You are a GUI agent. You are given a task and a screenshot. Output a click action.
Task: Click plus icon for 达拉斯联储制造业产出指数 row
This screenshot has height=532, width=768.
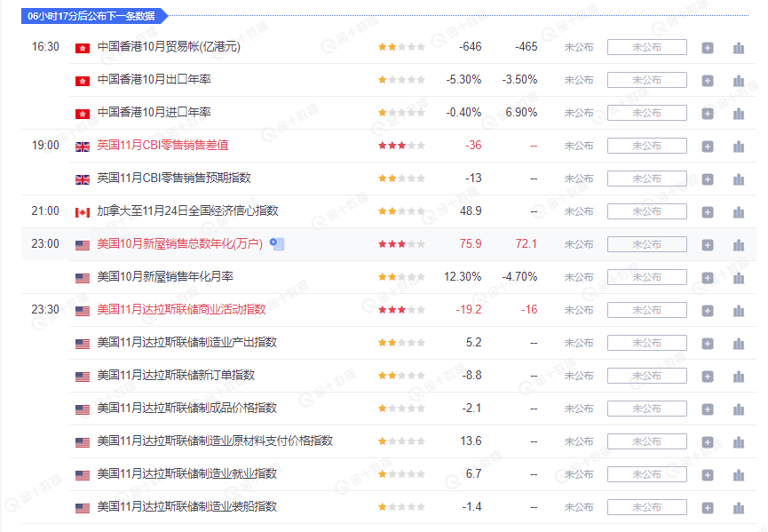point(708,344)
